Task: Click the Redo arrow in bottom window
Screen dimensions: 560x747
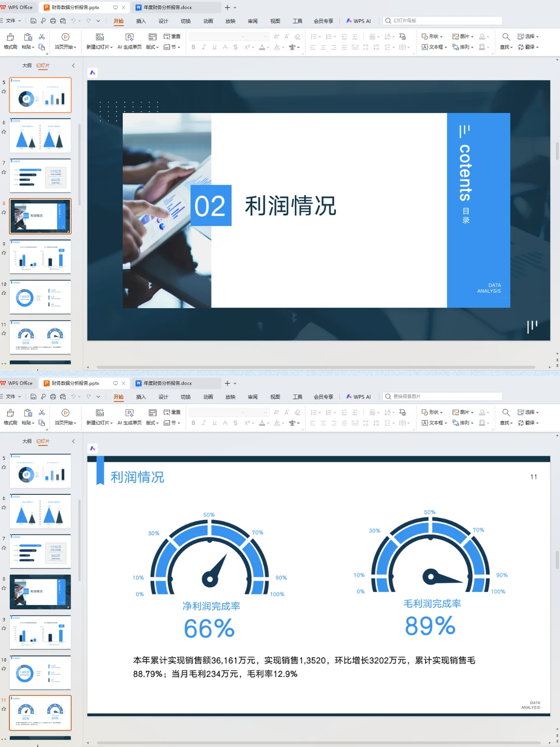Action: tap(89, 397)
